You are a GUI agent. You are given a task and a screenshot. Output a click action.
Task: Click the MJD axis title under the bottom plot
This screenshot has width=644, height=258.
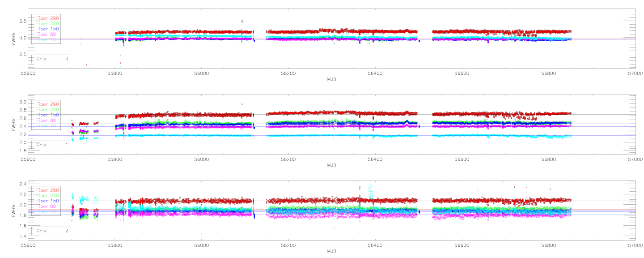click(x=331, y=252)
